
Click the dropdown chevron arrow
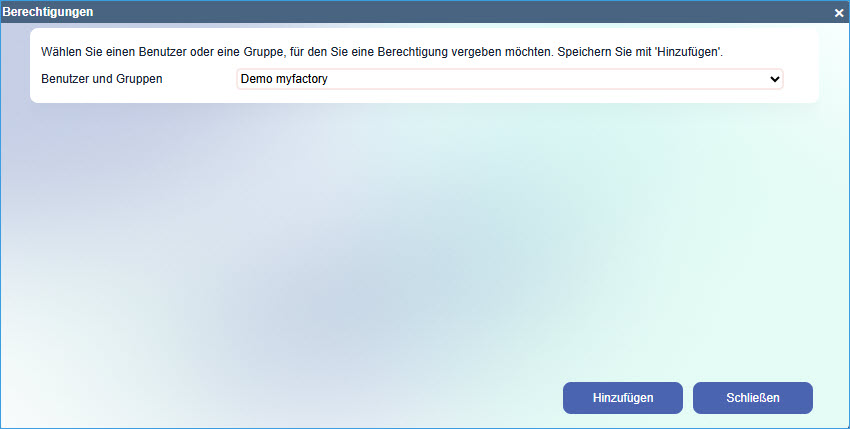[773, 79]
